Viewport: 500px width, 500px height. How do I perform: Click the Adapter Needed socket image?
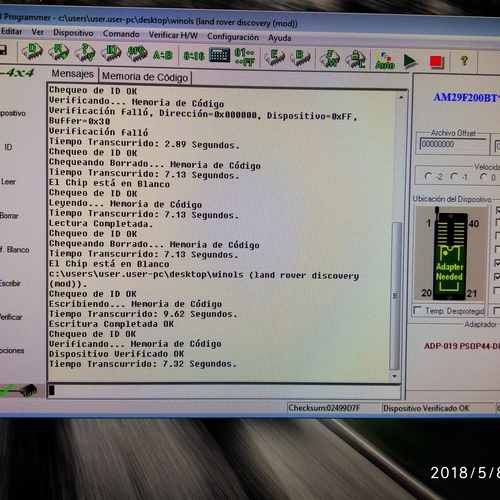tap(450, 254)
